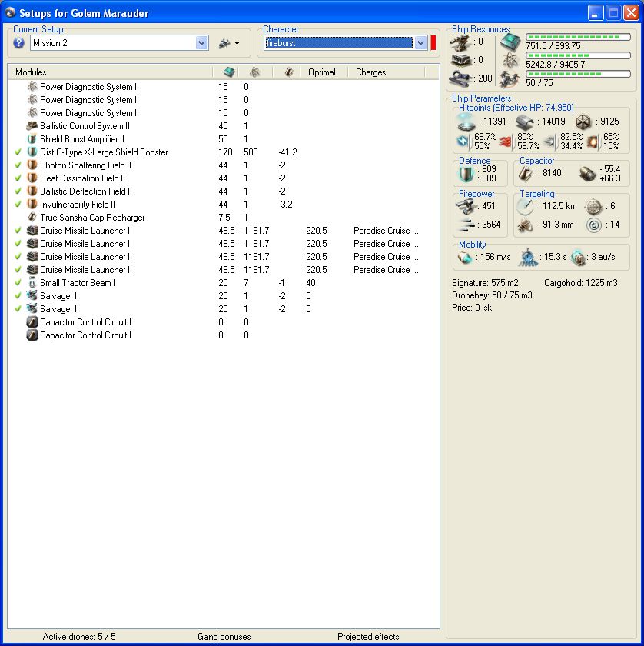Close the Setups for Golem Marauder window
The width and height of the screenshot is (644, 646).
[631, 13]
